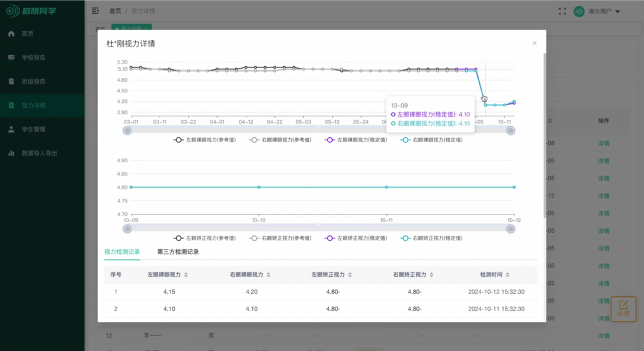Image resolution: width=644 pixels, height=351 pixels.
Task: Click the 首页 breadcrumb link
Action: (x=115, y=11)
